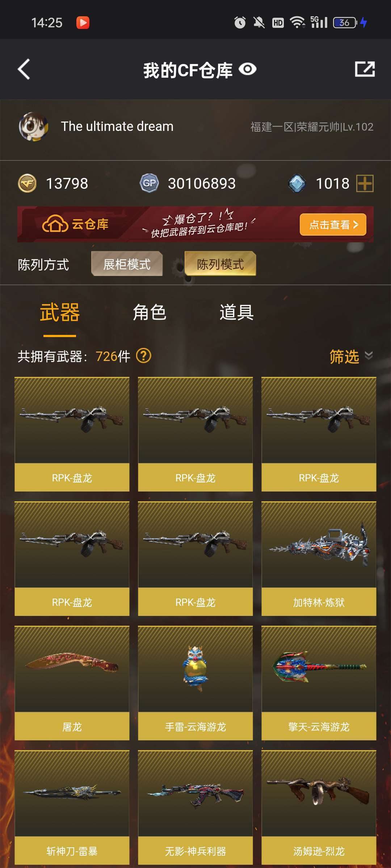Tap the diamond currency icon
Image resolution: width=391 pixels, height=868 pixels.
[x=297, y=183]
